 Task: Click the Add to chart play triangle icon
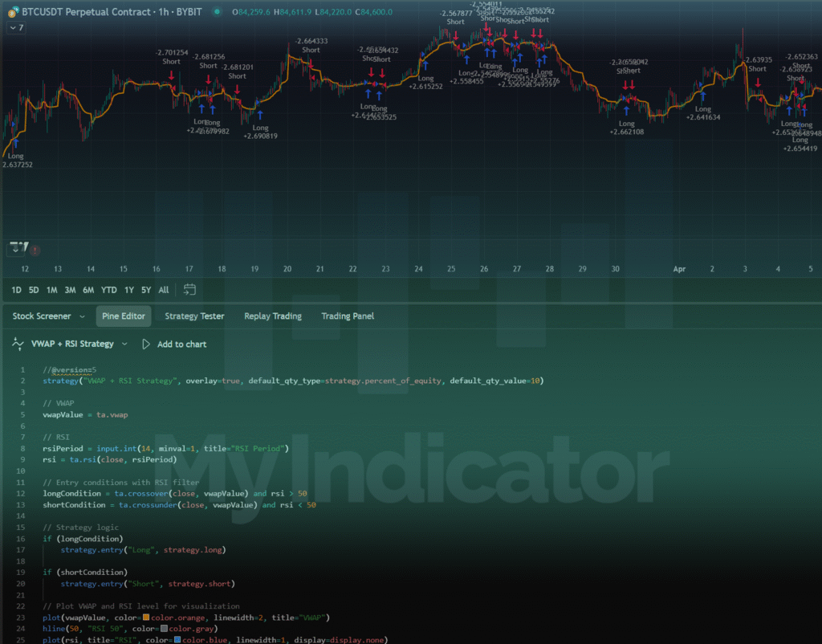(147, 344)
